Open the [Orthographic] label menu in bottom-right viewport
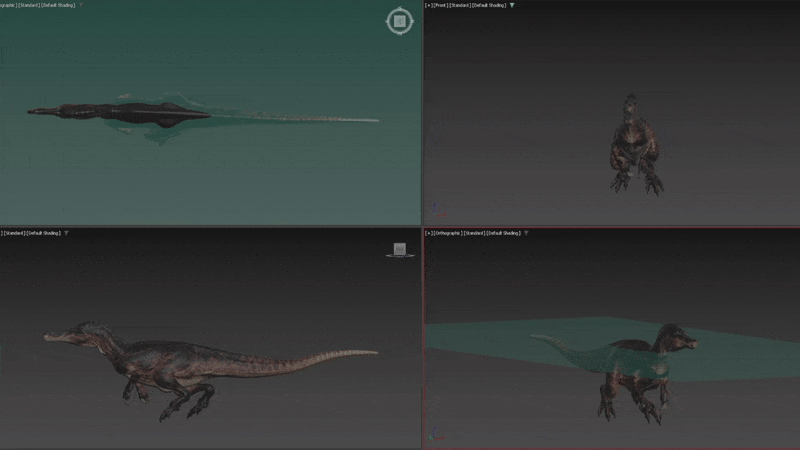This screenshot has height=450, width=800. (450, 233)
